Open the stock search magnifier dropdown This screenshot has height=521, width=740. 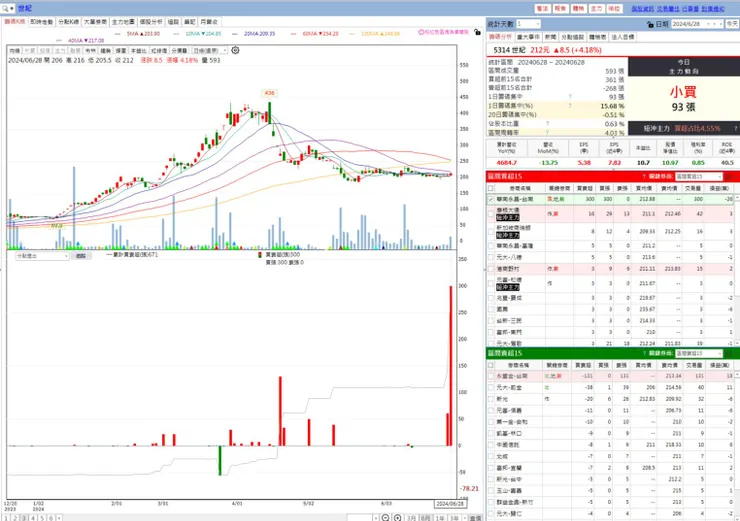[8, 8]
